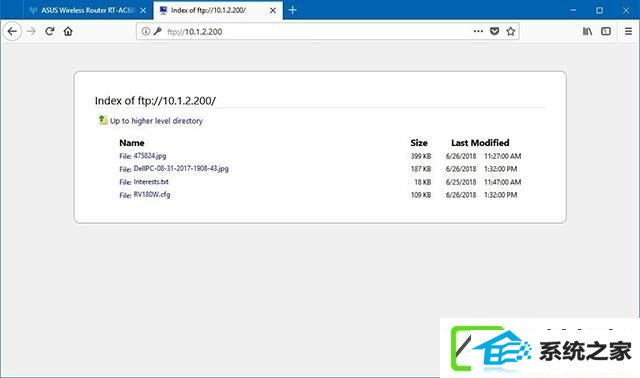Open a new browser tab

click(x=293, y=10)
